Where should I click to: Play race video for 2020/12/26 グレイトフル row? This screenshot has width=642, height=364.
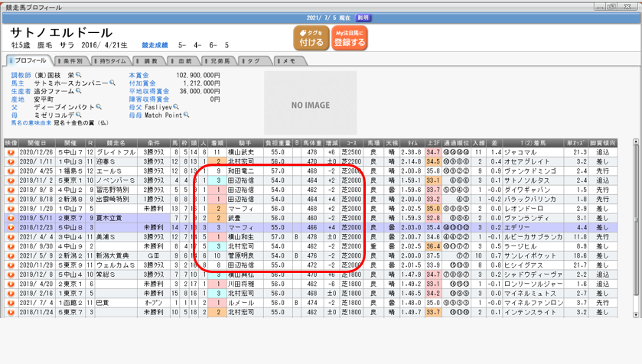[x=11, y=153]
